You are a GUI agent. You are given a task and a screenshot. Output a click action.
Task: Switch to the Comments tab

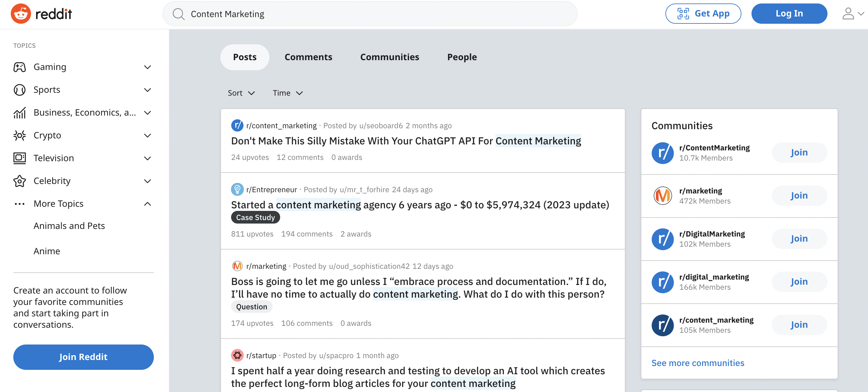[308, 57]
